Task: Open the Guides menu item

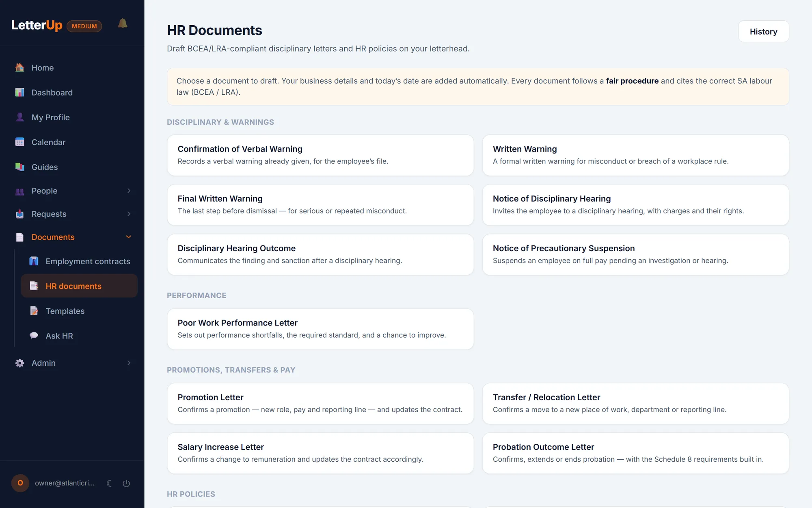Action: (72, 167)
